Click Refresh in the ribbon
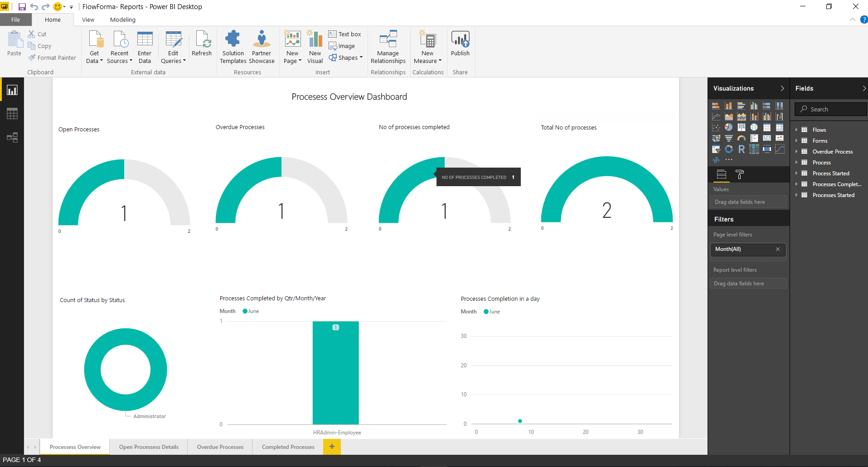 click(202, 43)
